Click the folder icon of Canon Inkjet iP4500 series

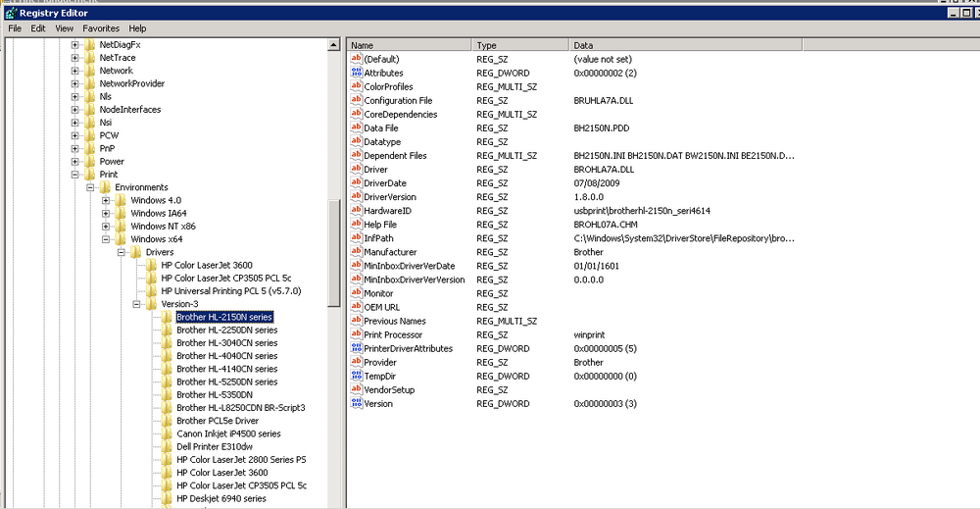pyautogui.click(x=167, y=433)
